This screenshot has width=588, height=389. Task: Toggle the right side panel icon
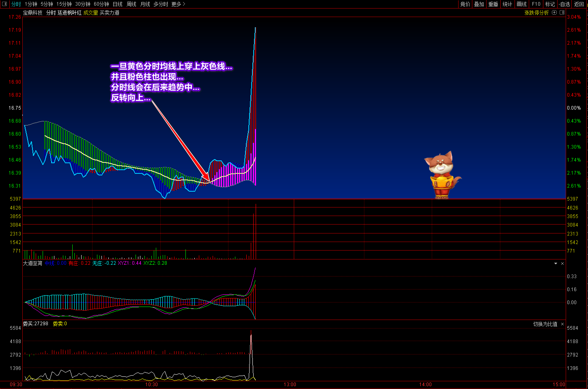[x=562, y=13]
